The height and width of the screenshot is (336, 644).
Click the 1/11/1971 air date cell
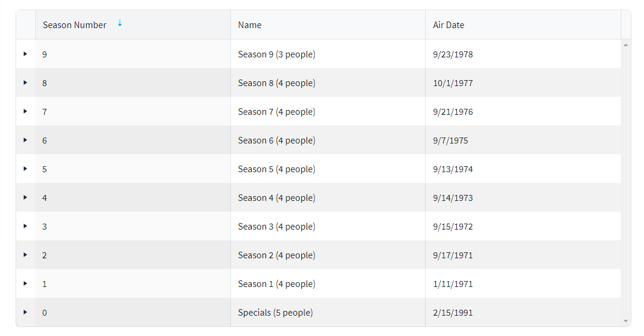[x=453, y=284]
